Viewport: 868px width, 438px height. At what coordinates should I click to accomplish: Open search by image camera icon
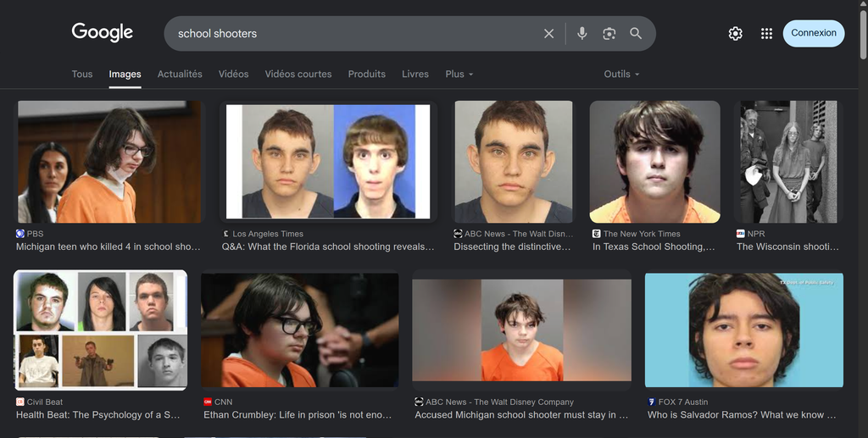pyautogui.click(x=609, y=34)
